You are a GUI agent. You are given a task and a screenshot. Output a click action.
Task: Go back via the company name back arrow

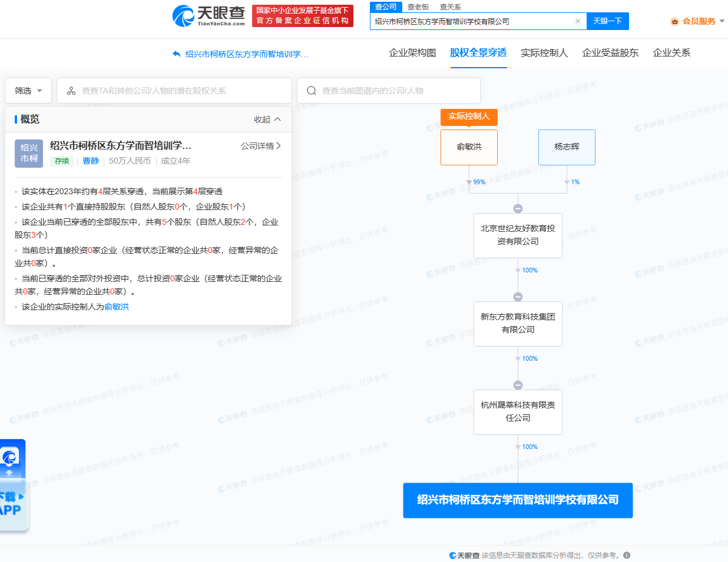[176, 54]
